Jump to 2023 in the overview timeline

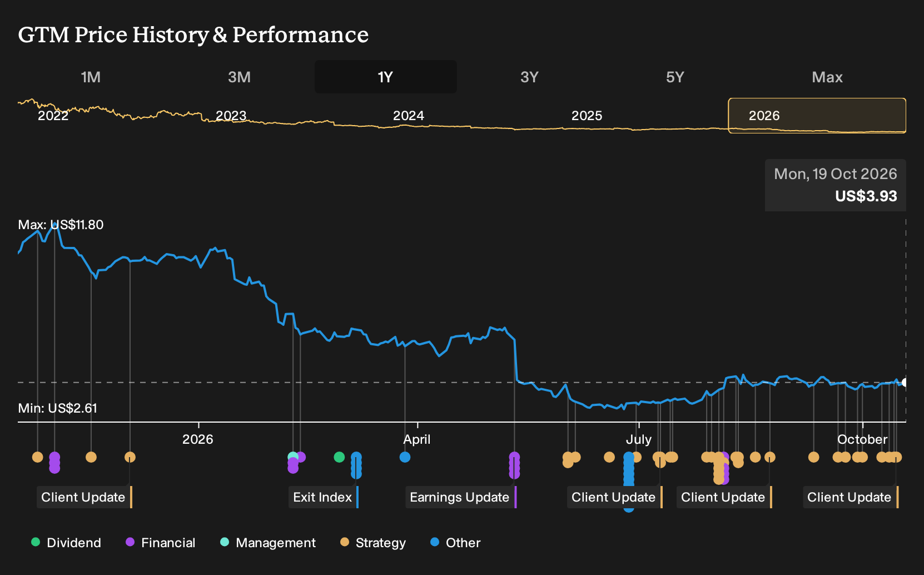point(231,116)
